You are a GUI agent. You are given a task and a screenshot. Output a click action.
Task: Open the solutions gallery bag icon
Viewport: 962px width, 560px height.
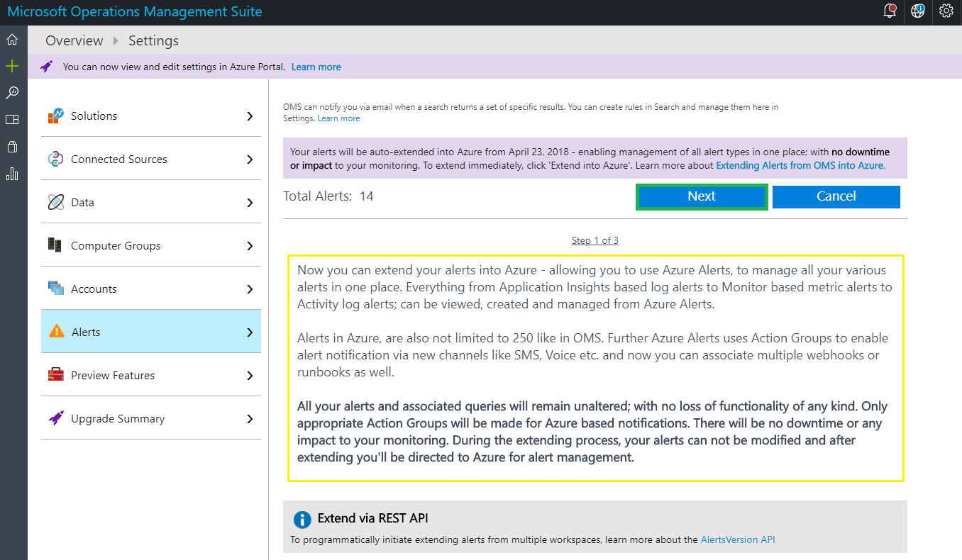pyautogui.click(x=12, y=147)
